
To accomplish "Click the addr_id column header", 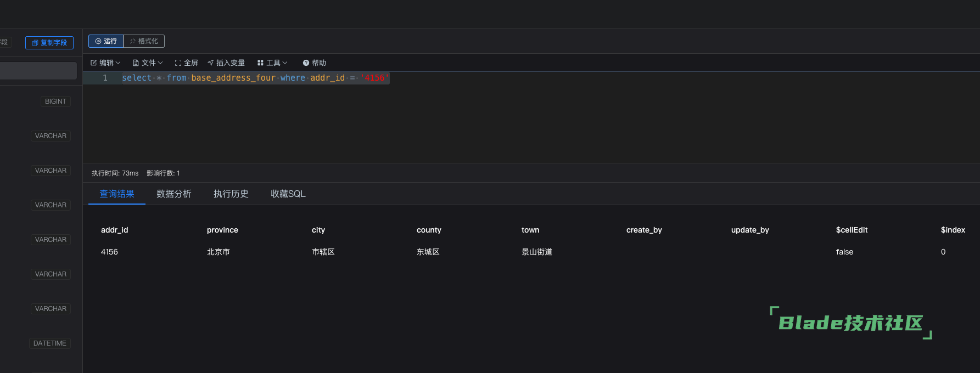I will click(114, 230).
